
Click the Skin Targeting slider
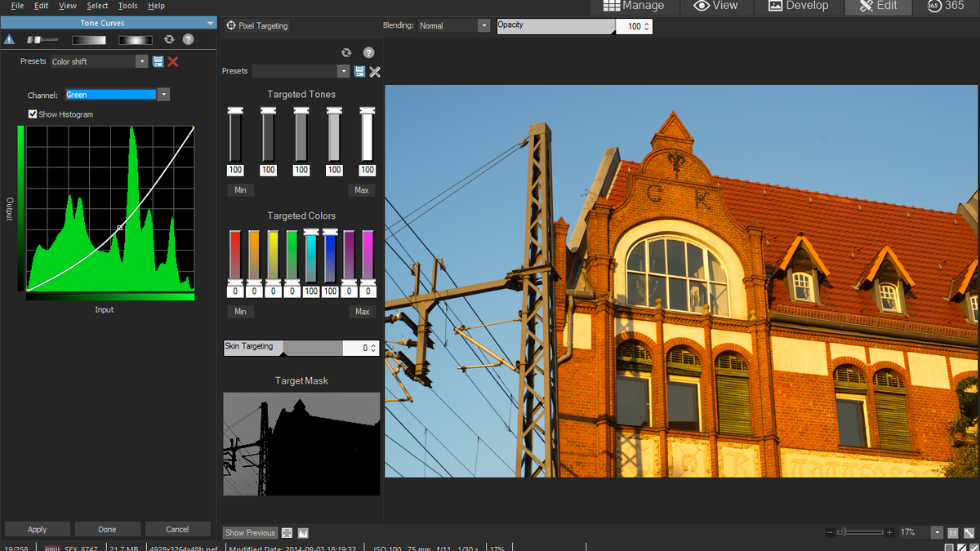coord(283,348)
